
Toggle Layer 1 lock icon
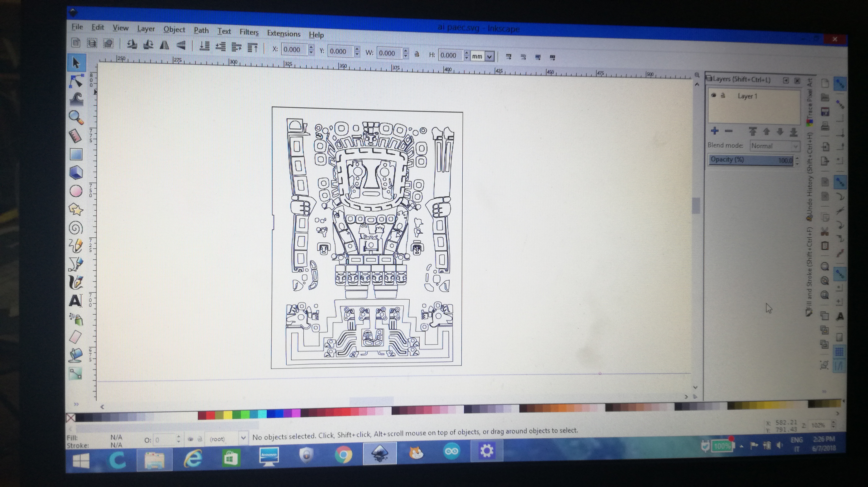click(x=723, y=95)
